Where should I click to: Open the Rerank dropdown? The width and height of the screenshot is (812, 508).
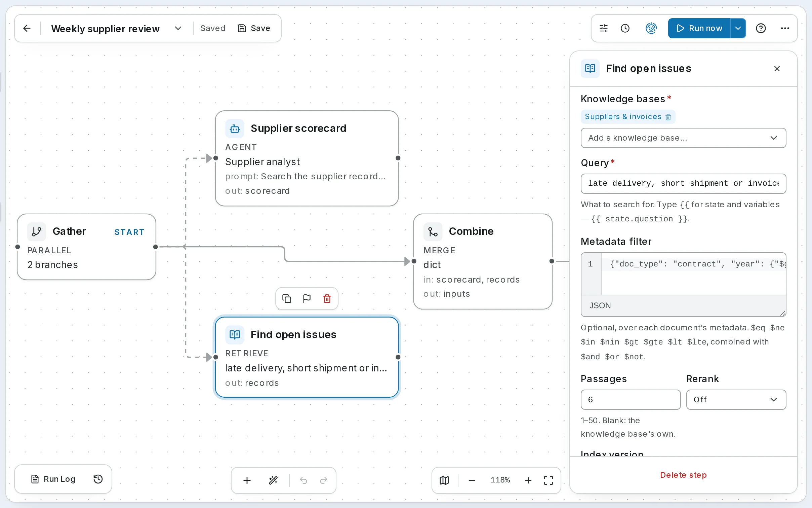coord(736,400)
